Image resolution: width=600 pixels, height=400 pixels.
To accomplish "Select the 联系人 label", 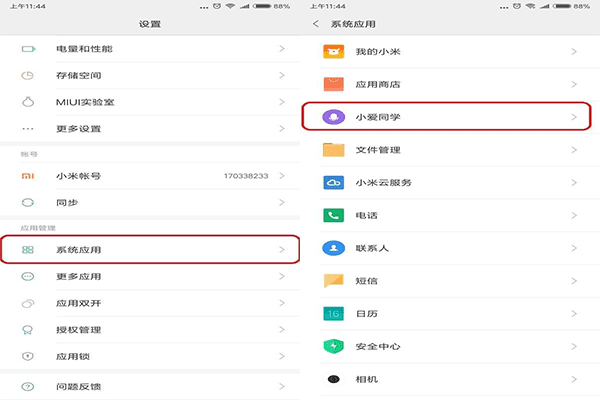I will click(x=372, y=248).
